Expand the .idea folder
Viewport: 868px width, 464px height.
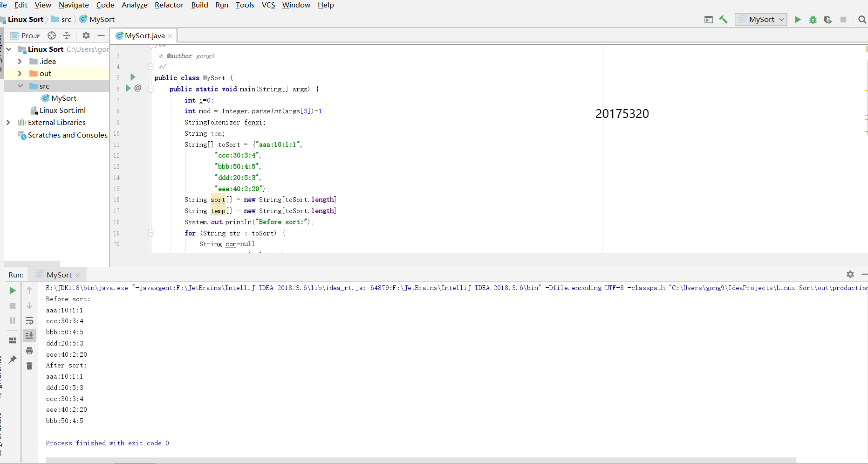click(x=20, y=61)
